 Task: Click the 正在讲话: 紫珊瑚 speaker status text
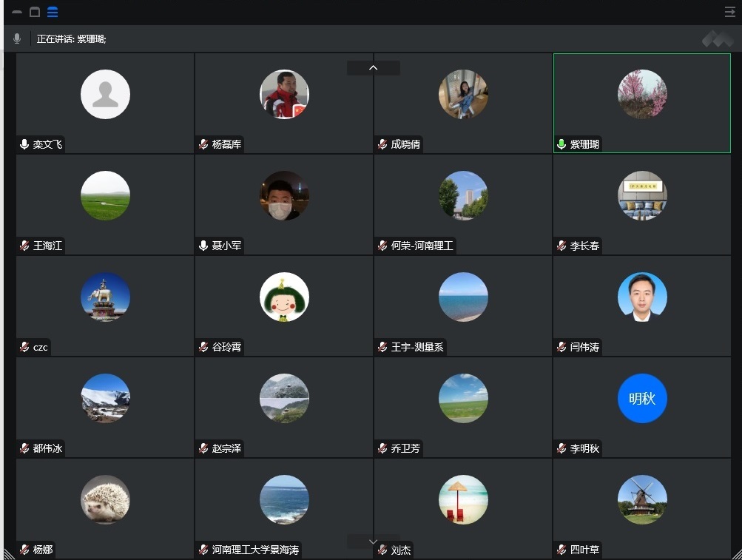(72, 38)
